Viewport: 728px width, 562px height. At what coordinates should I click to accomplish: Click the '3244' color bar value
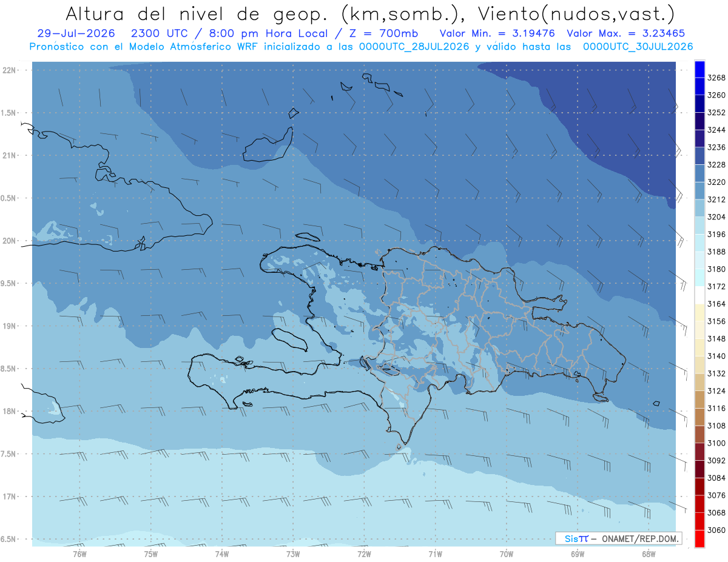coord(716,130)
